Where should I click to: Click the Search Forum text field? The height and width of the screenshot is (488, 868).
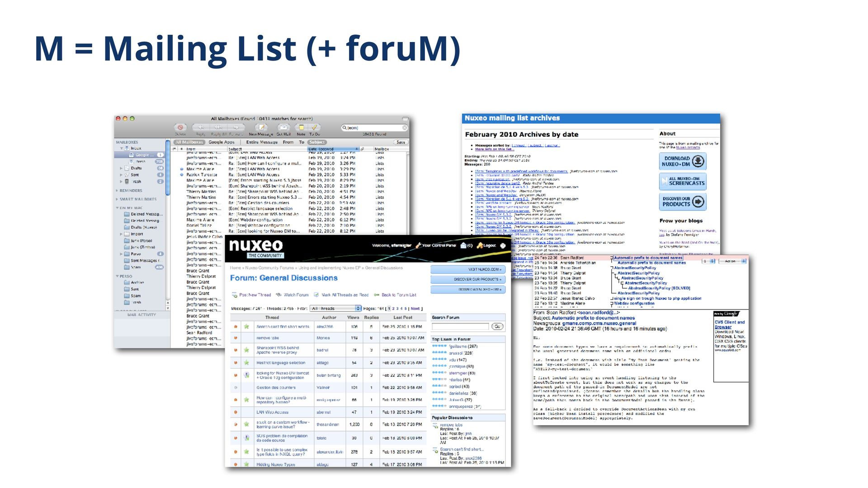[460, 326]
